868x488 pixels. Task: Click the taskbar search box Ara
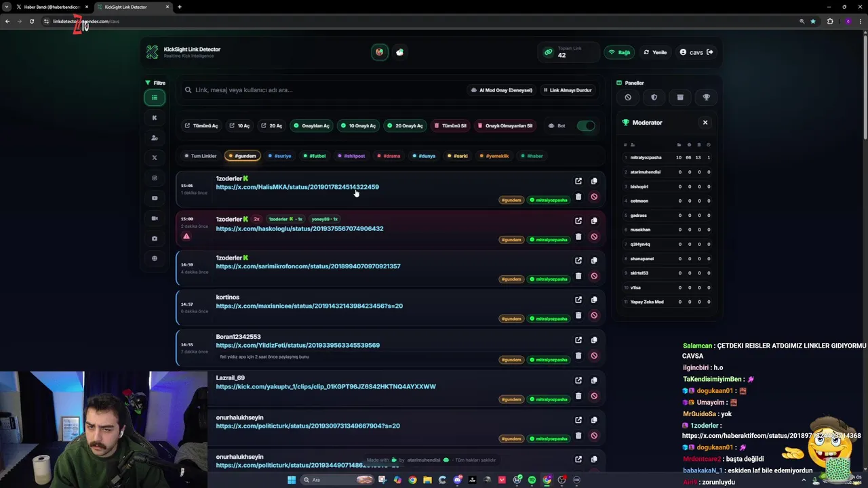coord(338,480)
